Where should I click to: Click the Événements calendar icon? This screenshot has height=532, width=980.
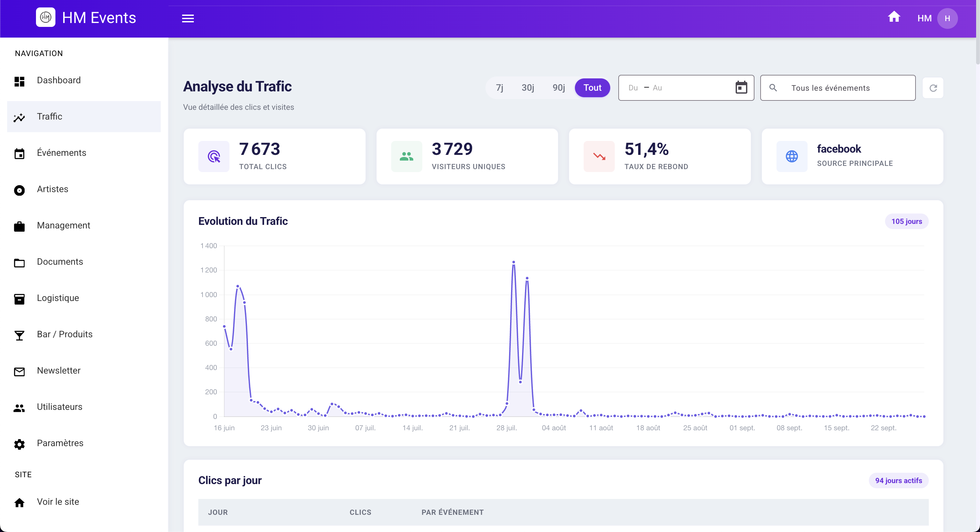pos(19,154)
